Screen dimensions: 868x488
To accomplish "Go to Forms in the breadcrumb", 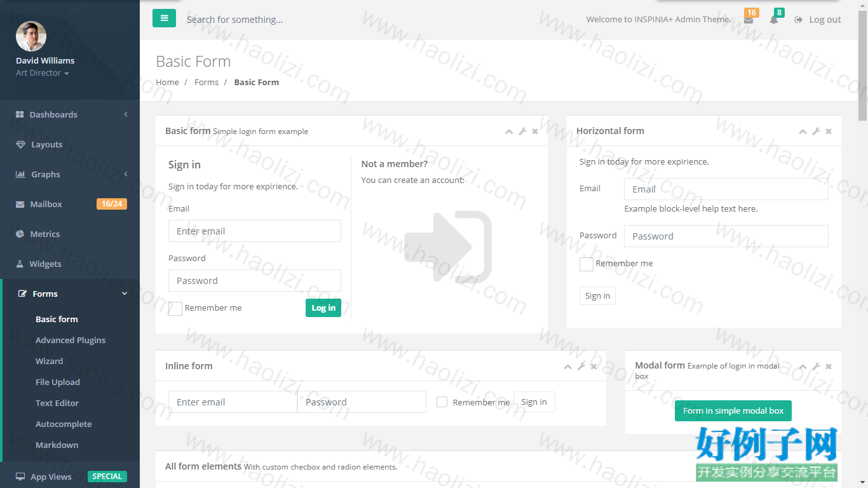I will tap(207, 82).
